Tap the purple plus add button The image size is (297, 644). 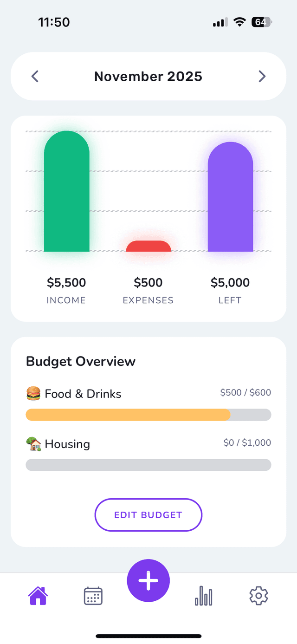click(148, 581)
